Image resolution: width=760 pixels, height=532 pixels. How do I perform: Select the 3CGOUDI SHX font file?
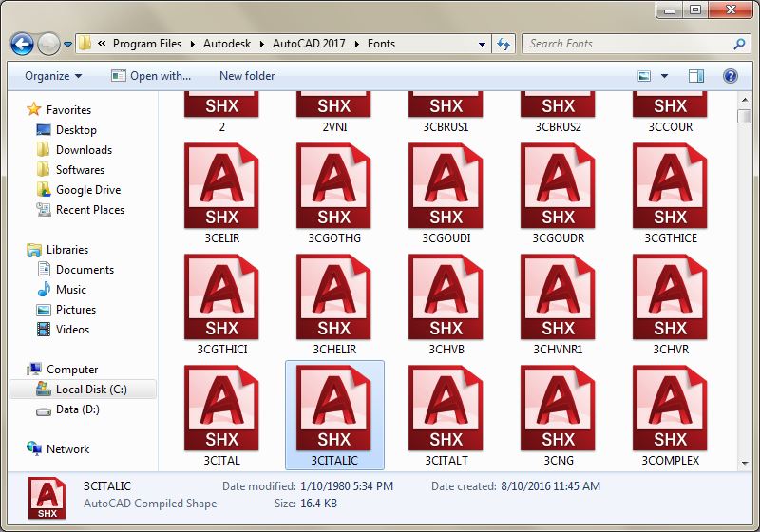tap(446, 193)
